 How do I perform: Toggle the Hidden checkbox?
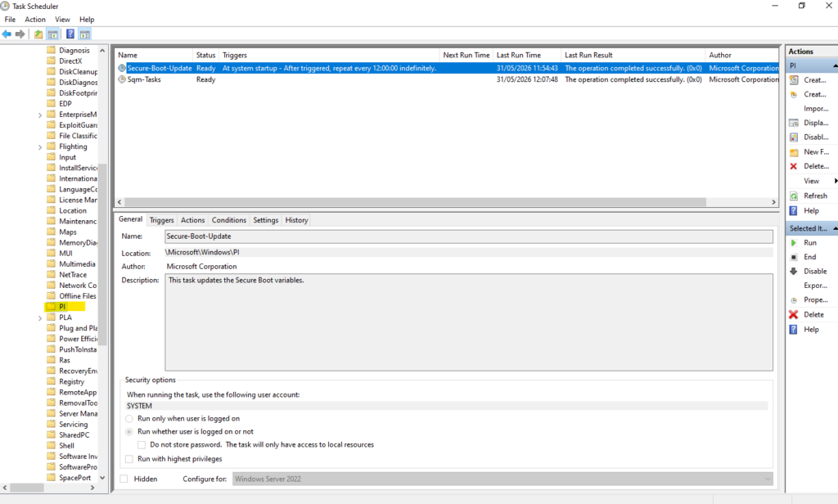[124, 479]
